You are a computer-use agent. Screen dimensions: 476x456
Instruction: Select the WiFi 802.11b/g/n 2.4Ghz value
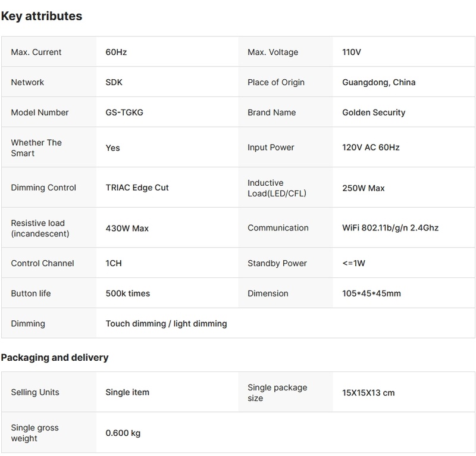point(390,228)
